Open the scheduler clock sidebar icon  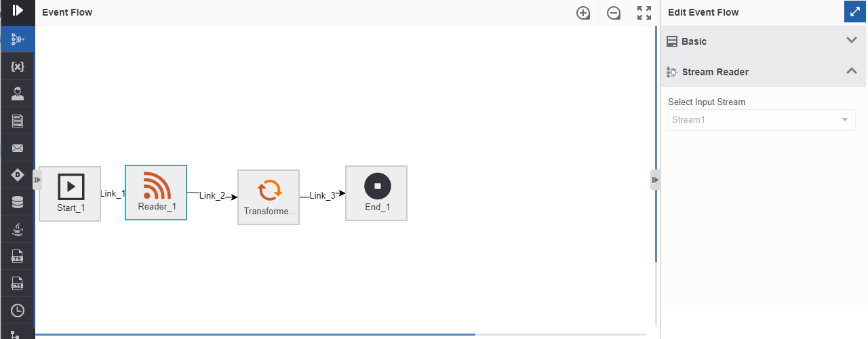point(18,311)
